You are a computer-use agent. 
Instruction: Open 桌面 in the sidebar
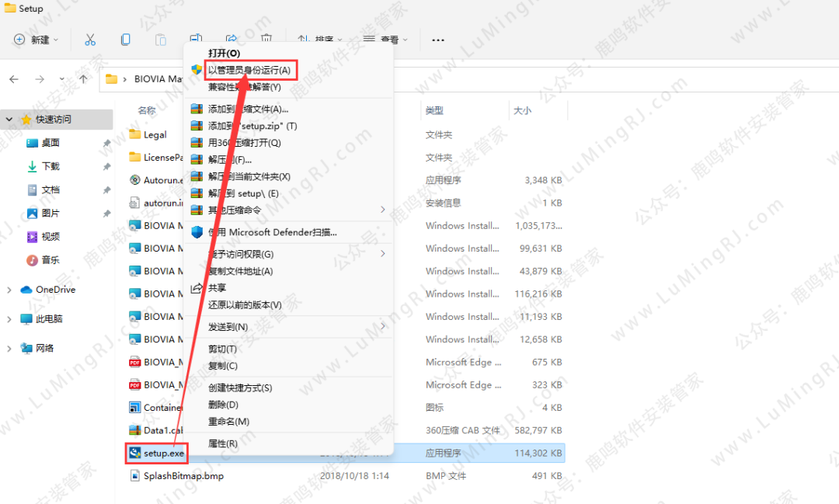[50, 143]
